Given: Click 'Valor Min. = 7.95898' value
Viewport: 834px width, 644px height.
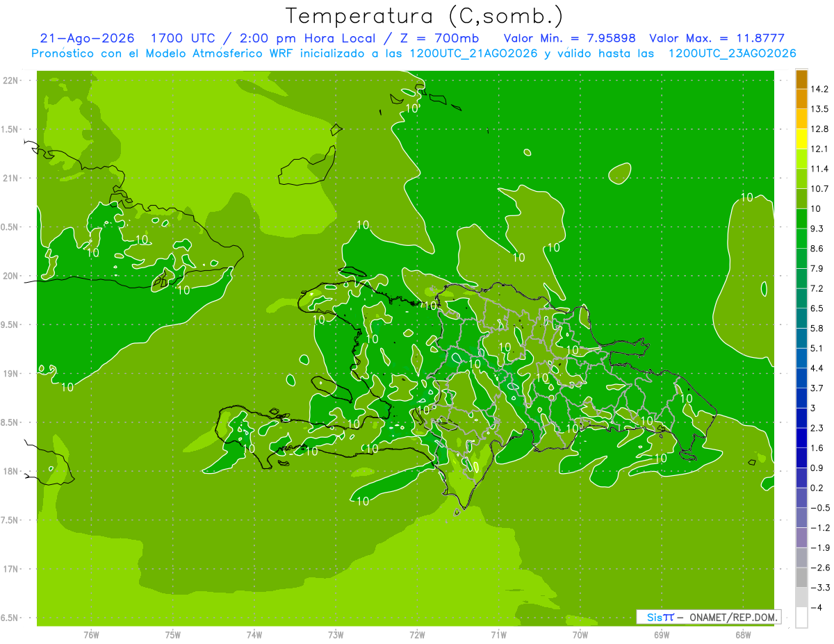Looking at the screenshot, I should click(571, 38).
